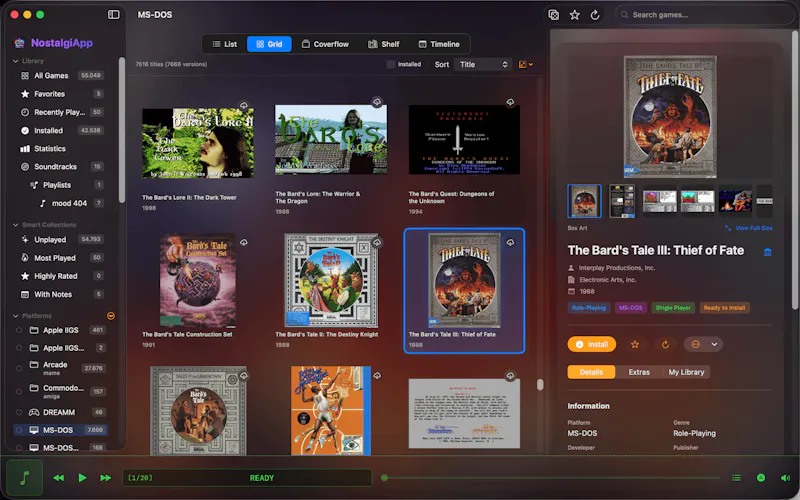Image resolution: width=800 pixels, height=500 pixels.
Task: Select the Arcade platform radio
Action: 19,368
